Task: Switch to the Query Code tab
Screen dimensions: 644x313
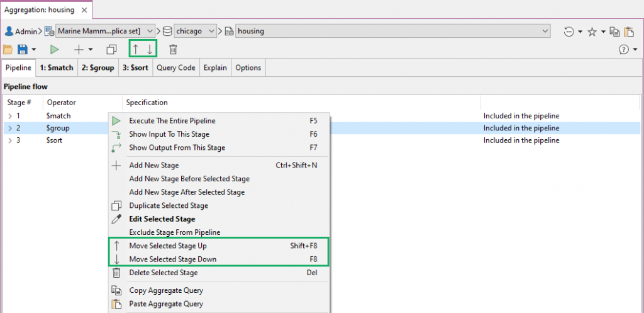Action: [175, 67]
